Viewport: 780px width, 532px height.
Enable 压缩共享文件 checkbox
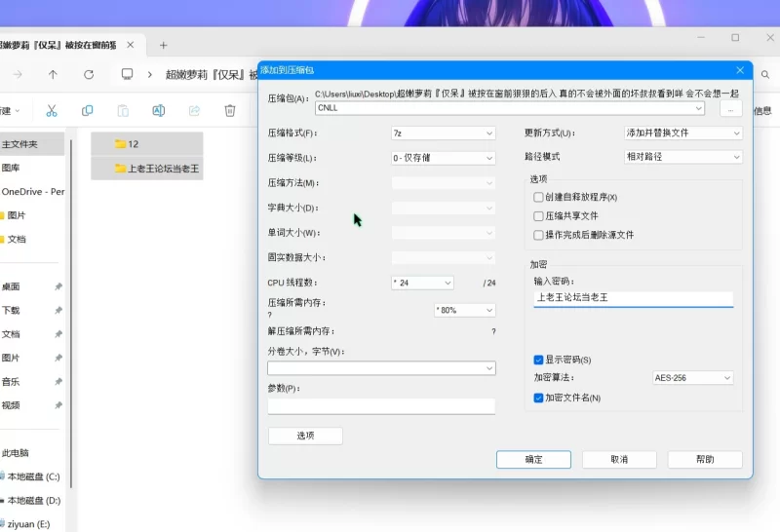point(538,215)
